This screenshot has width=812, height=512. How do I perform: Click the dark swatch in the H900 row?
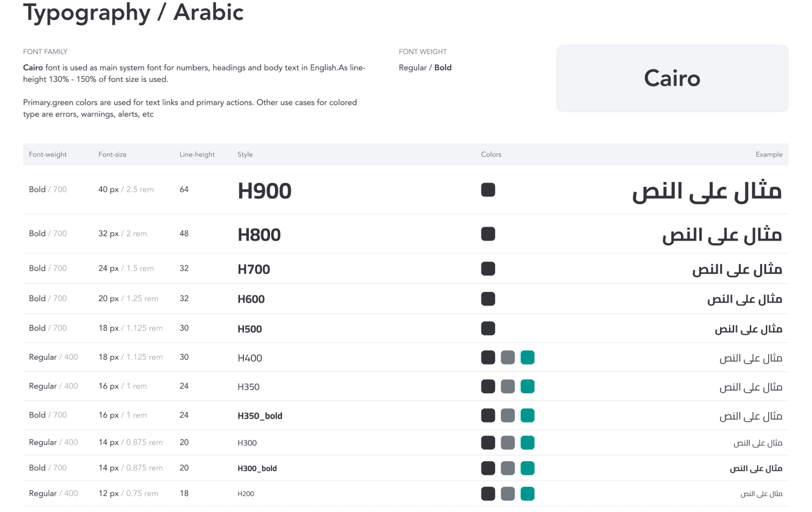488,190
